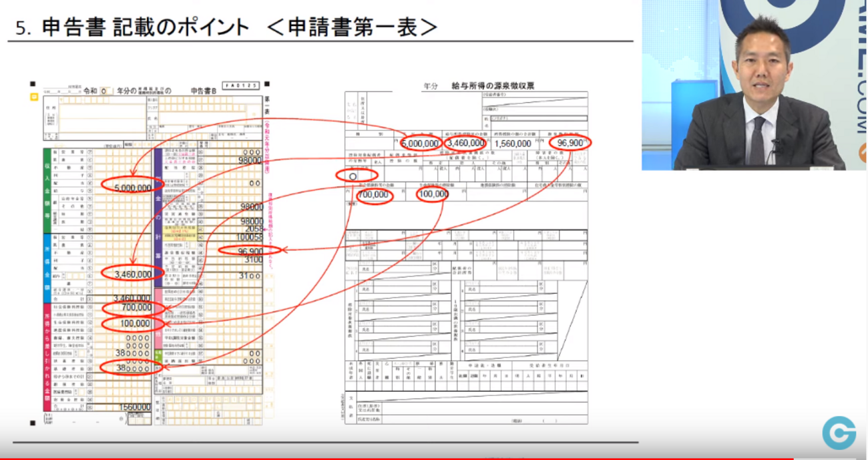The height and width of the screenshot is (460, 868).
Task: Click the 給与所得の源泉徴収票 heading
Action: (493, 86)
